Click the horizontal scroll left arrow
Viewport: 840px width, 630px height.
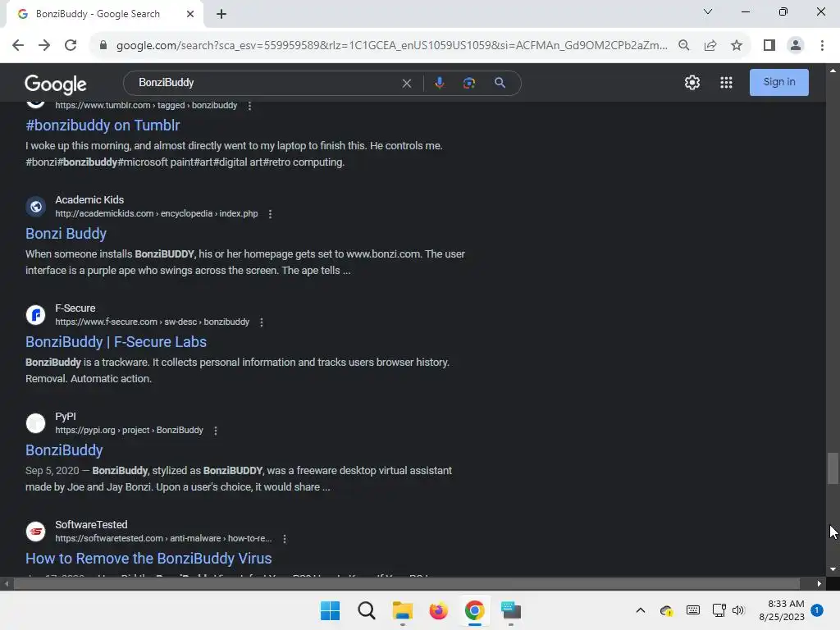(x=7, y=583)
